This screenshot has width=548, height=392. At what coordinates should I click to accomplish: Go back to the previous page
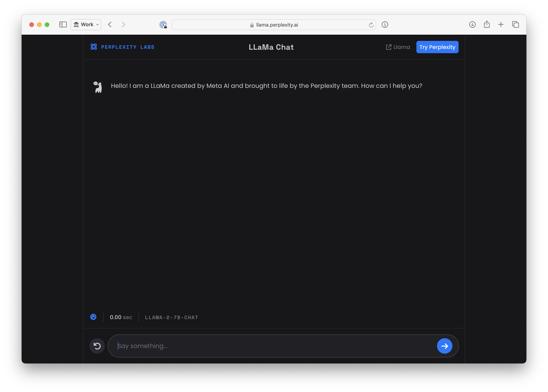pos(110,25)
